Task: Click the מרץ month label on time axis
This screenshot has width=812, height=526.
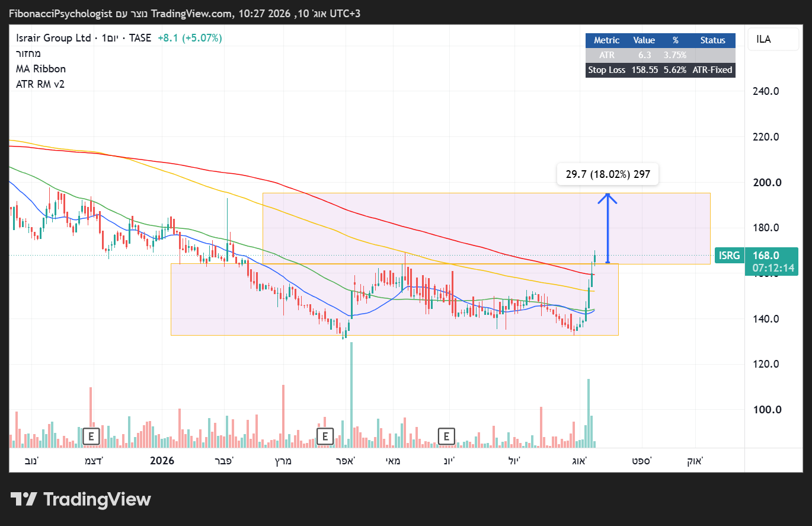Action: point(282,461)
